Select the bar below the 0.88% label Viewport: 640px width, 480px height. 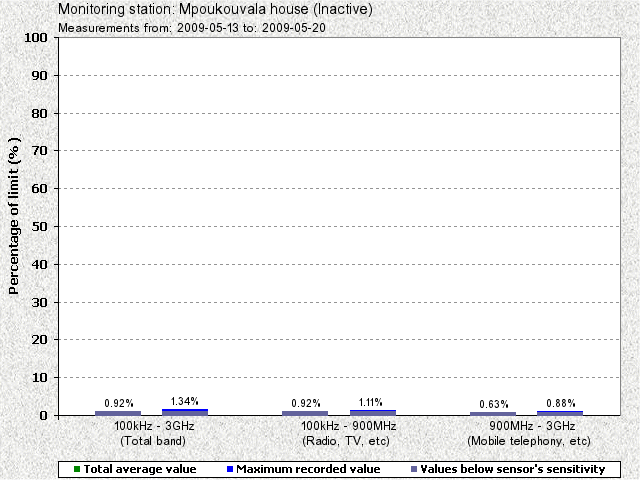(x=560, y=413)
